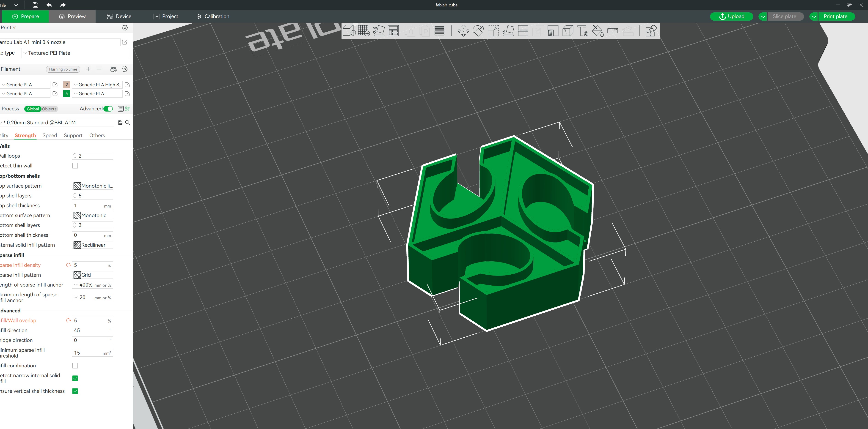Save the process preset via floppy icon
This screenshot has height=429, width=868.
click(x=120, y=123)
